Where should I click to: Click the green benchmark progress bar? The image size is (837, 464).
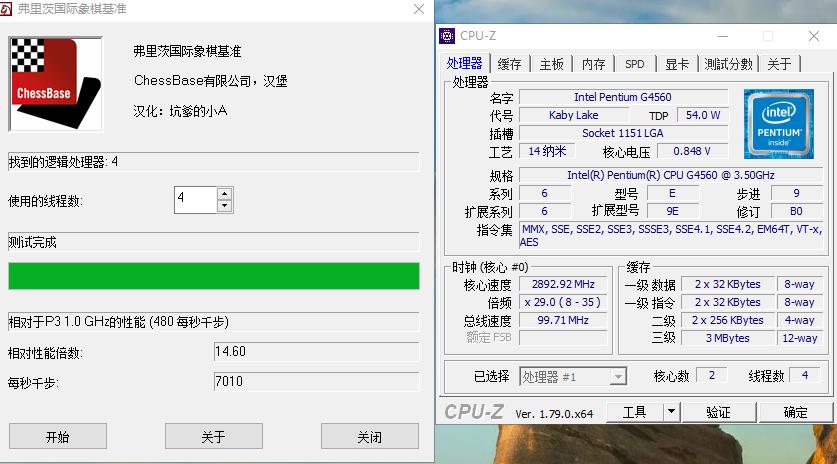[x=214, y=276]
